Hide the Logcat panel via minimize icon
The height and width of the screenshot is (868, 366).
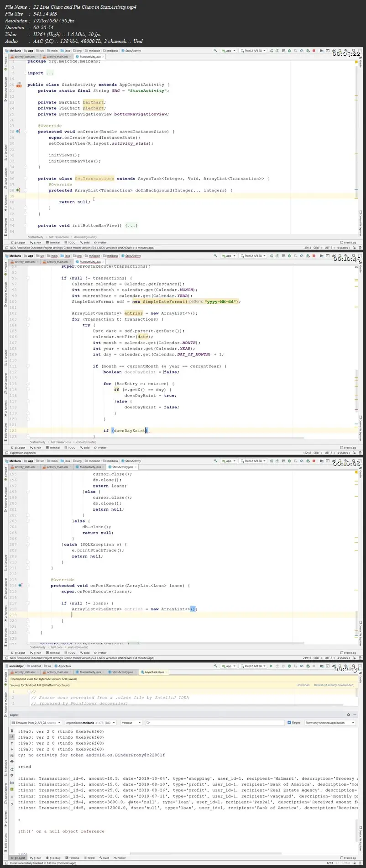coord(354,715)
